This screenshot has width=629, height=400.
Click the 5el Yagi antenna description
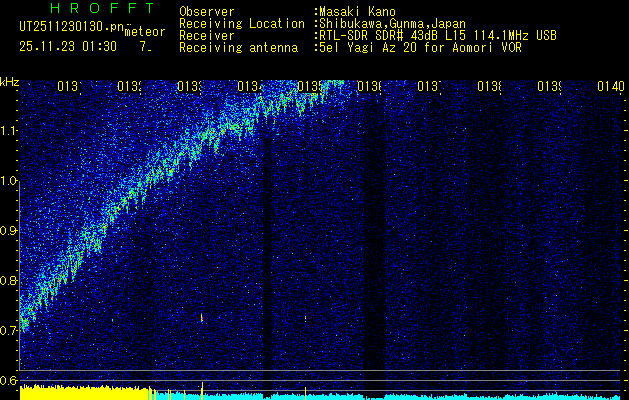tap(420, 48)
